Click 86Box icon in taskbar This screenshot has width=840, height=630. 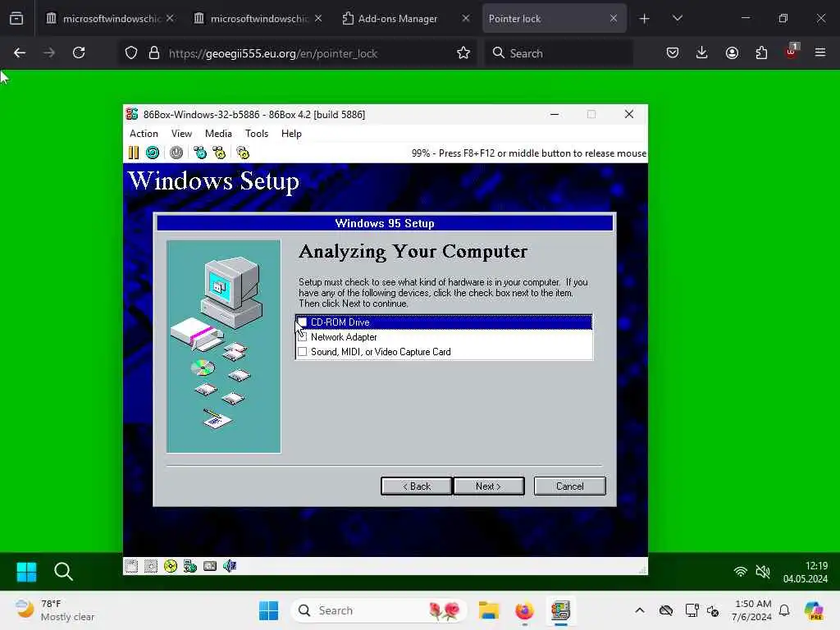click(x=560, y=610)
